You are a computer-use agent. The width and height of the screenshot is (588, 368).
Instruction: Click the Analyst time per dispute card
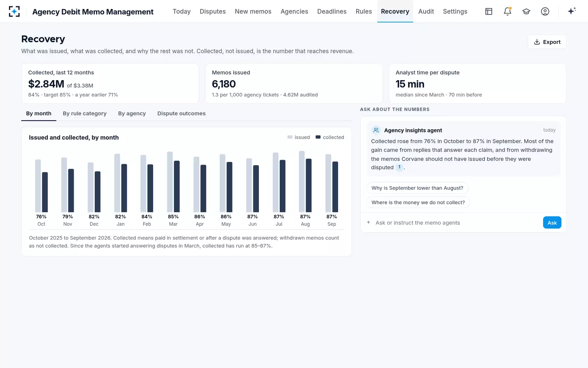[478, 83]
